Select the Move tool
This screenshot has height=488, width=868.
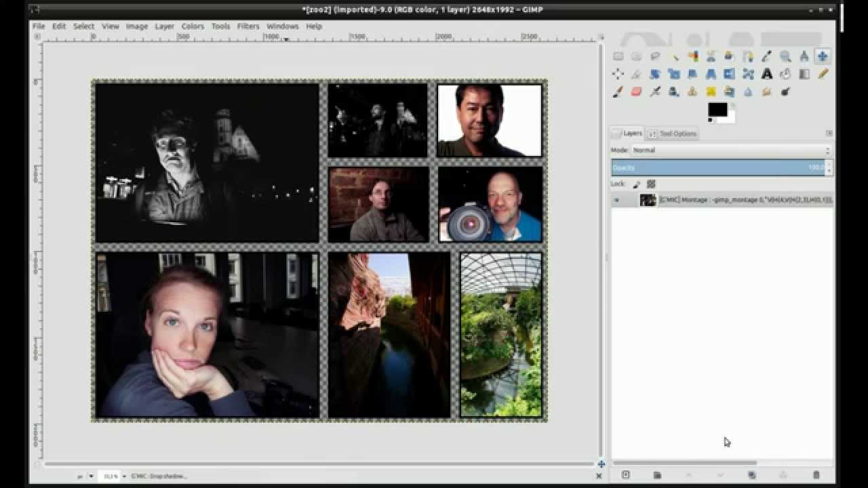tap(823, 56)
